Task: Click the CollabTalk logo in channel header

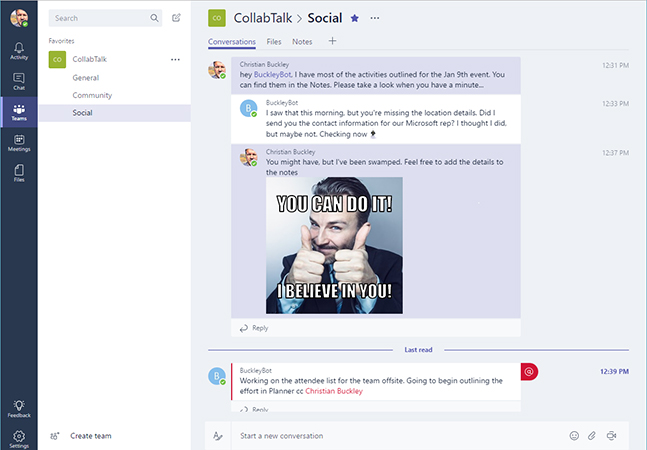Action: click(x=217, y=18)
